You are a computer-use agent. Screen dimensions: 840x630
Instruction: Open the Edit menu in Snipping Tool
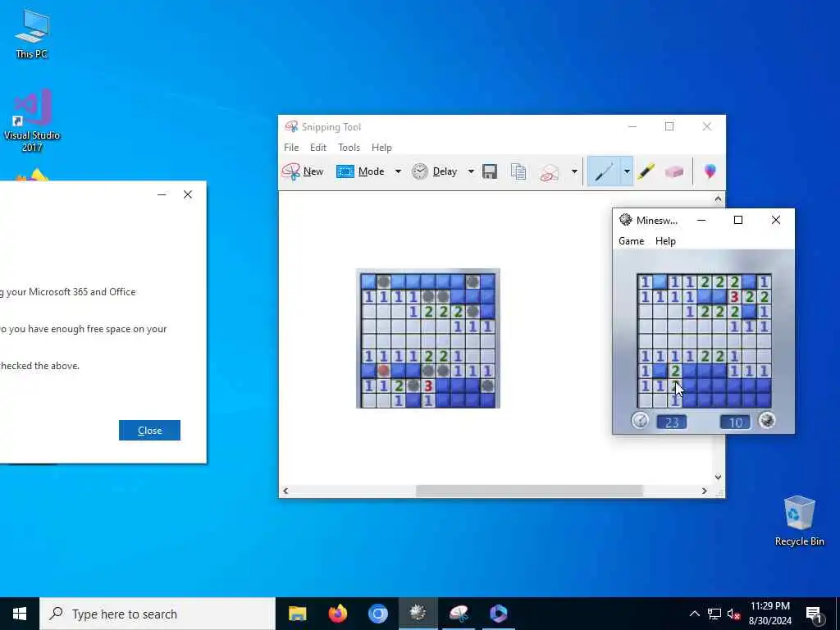point(318,148)
